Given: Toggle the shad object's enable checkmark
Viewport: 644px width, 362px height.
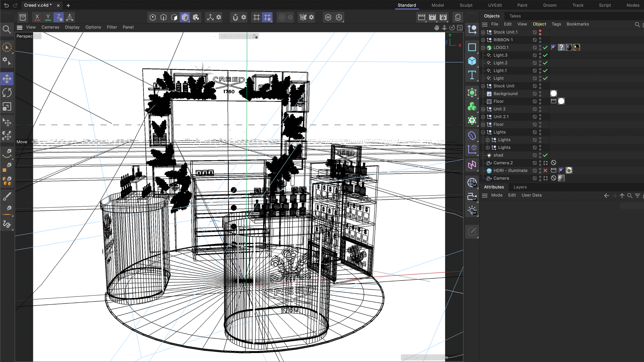Looking at the screenshot, I should point(545,155).
